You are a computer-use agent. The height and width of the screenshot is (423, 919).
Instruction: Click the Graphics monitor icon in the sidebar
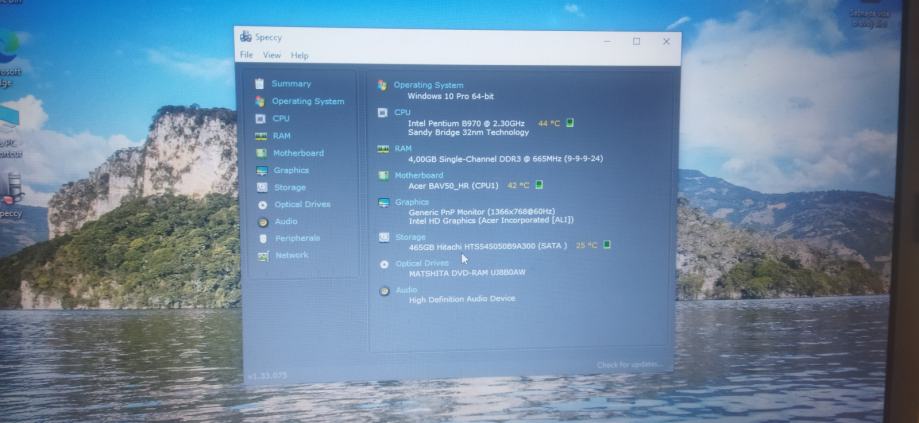(262, 170)
